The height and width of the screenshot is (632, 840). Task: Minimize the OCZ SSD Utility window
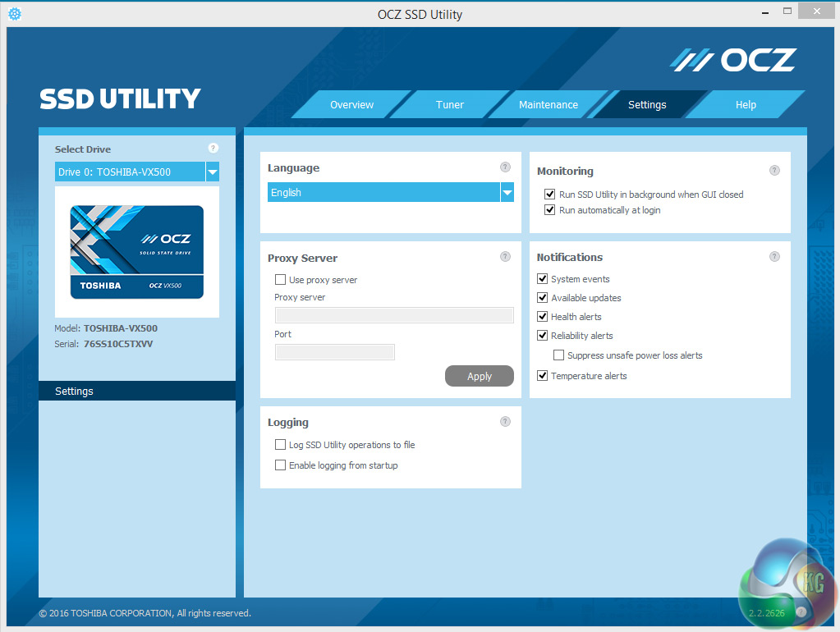point(765,11)
